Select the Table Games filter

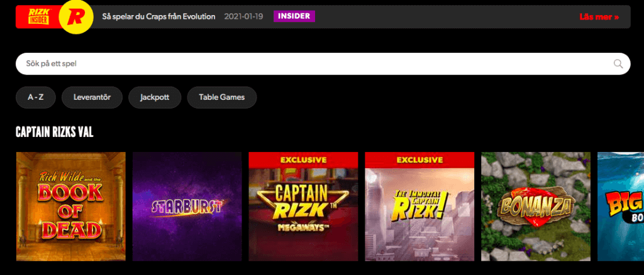[x=222, y=97]
